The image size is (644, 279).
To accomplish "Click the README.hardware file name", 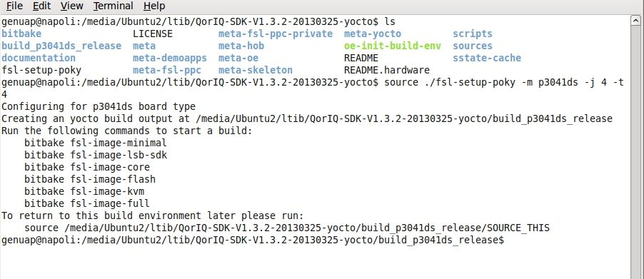I will 386,70.
